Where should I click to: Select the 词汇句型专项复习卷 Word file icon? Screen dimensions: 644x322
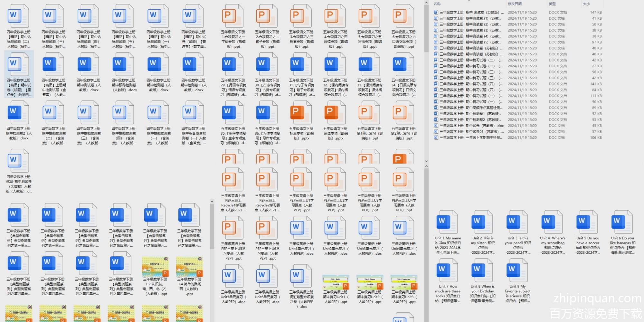point(301,276)
